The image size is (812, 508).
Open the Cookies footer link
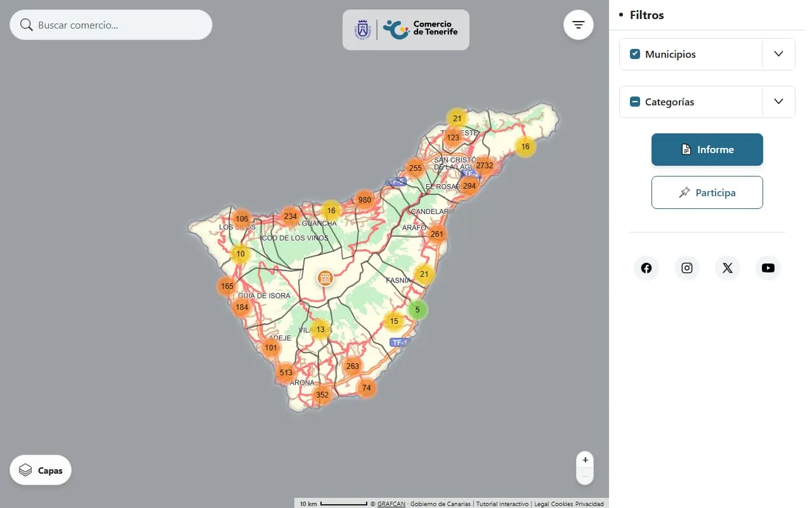tap(561, 504)
